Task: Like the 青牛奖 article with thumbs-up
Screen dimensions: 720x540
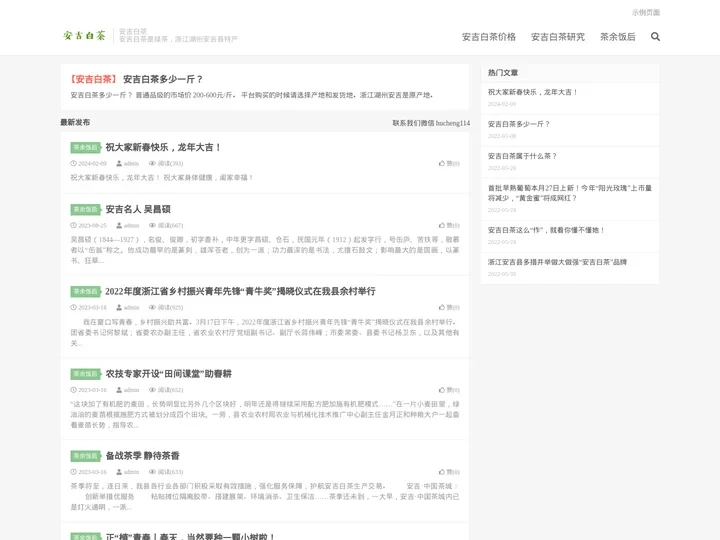Action: [x=442, y=307]
